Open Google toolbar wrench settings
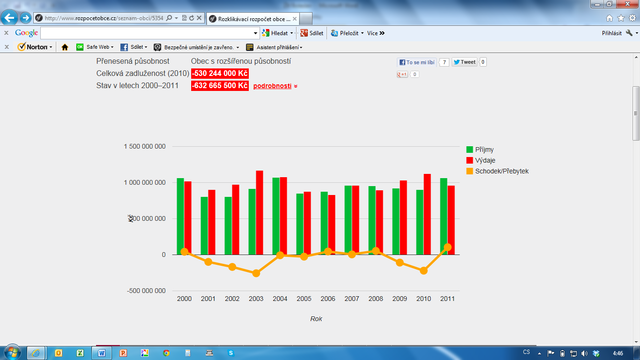Image resolution: width=640 pixels, height=360 pixels. 629,33
